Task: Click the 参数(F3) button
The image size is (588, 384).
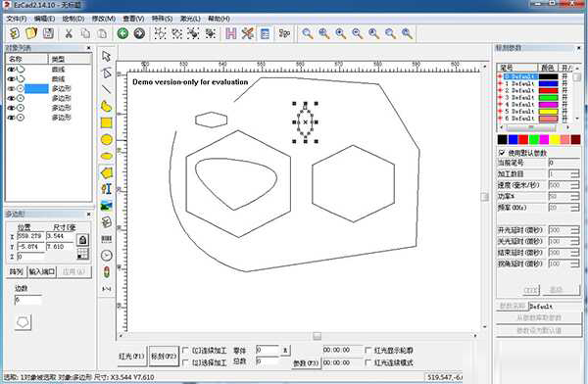Action: 306,363
